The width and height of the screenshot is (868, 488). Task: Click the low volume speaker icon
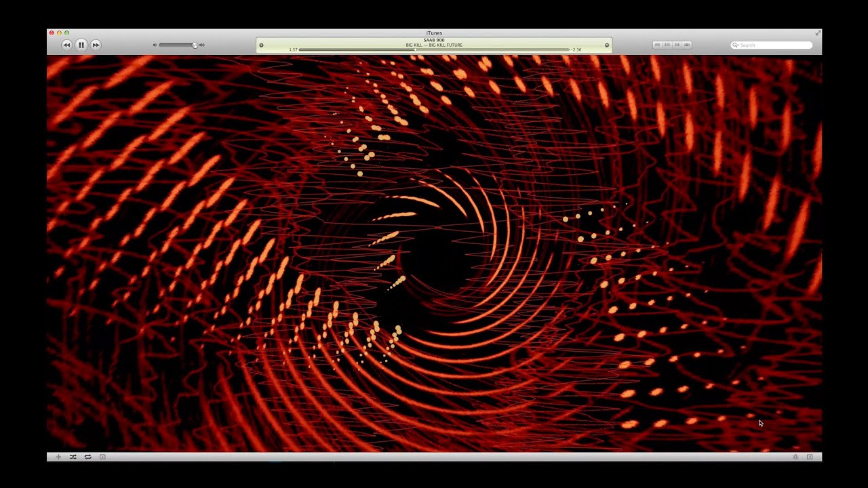155,45
